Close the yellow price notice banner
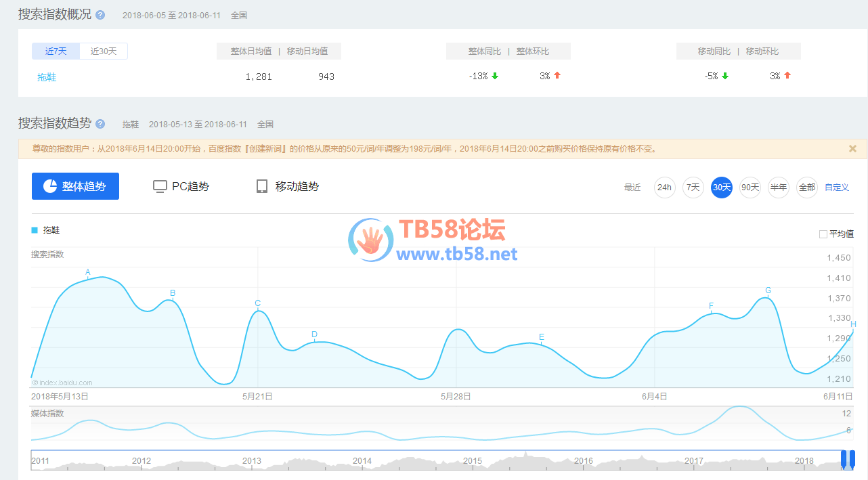Viewport: 868px width, 480px height. pyautogui.click(x=852, y=148)
